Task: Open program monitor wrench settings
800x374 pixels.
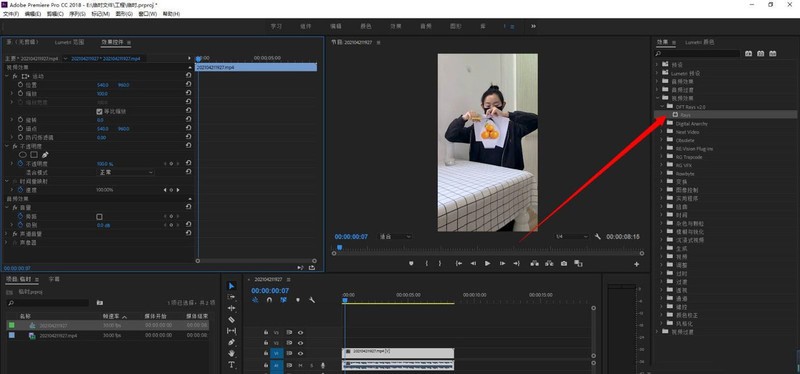Action: (x=598, y=237)
